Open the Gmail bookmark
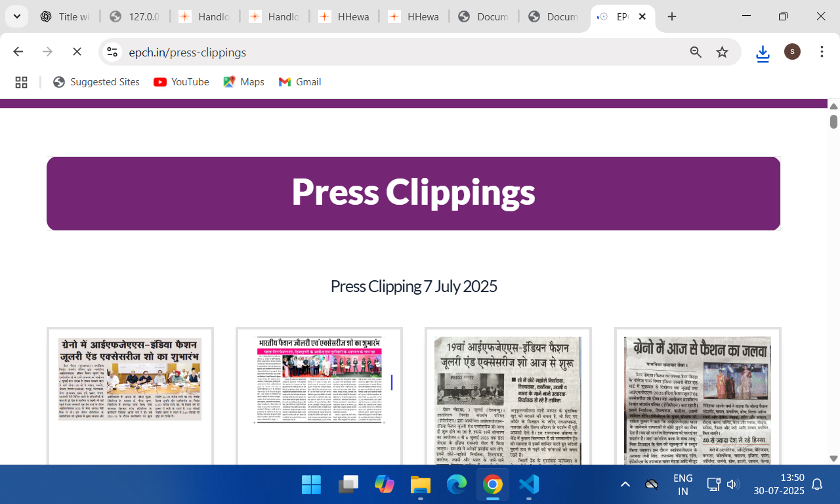This screenshot has width=840, height=504. click(x=299, y=82)
